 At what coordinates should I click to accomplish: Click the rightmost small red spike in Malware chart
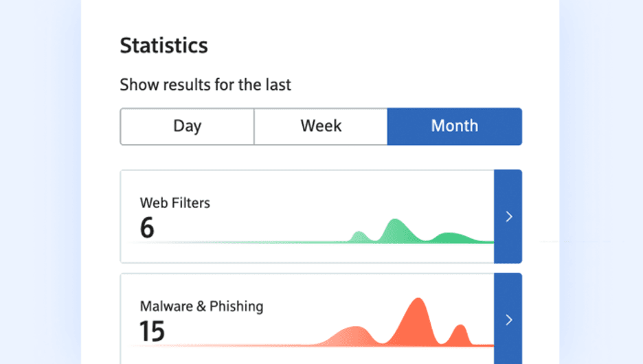coord(458,336)
